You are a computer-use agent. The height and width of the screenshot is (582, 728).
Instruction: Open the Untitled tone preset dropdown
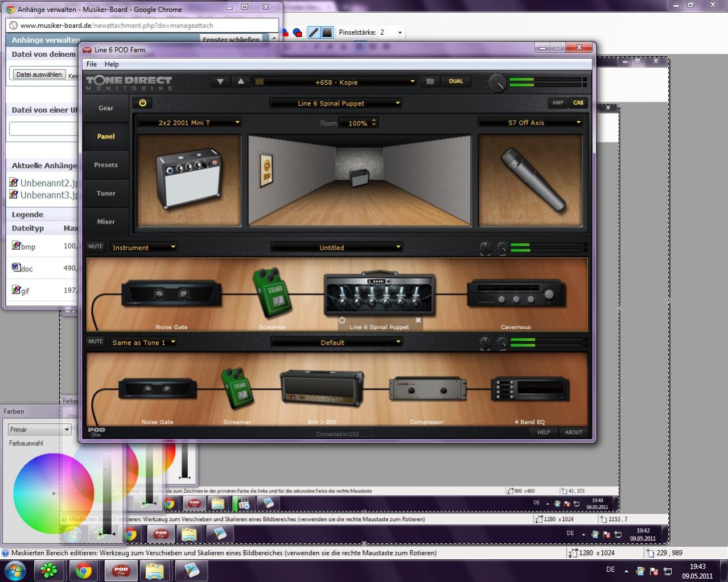click(x=336, y=247)
